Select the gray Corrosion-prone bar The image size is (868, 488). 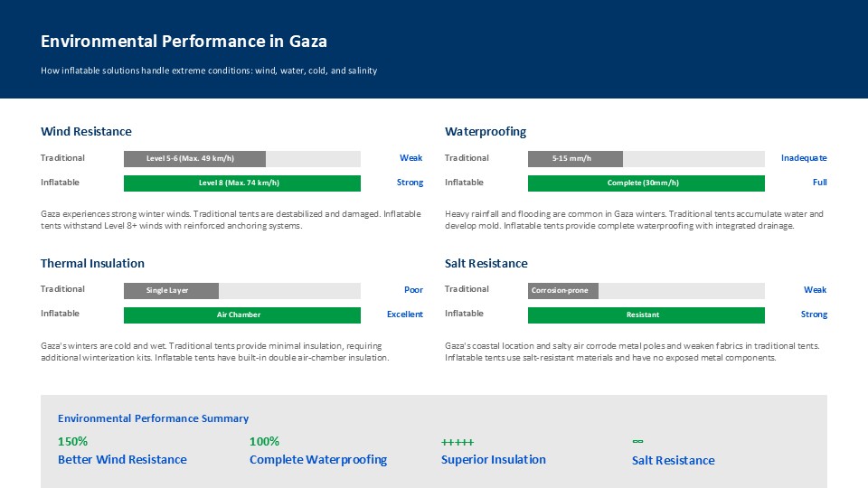562,291
